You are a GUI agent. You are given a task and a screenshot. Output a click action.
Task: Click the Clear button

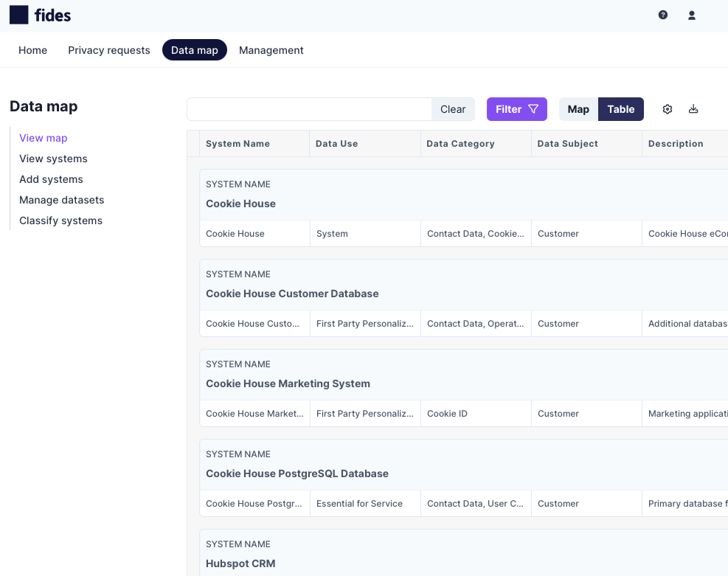pyautogui.click(x=453, y=109)
